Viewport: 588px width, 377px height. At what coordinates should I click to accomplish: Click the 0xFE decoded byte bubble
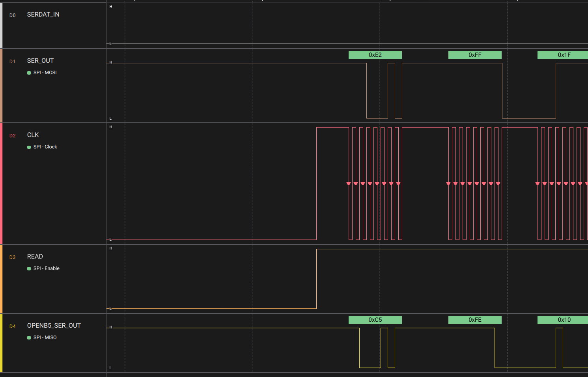474,320
